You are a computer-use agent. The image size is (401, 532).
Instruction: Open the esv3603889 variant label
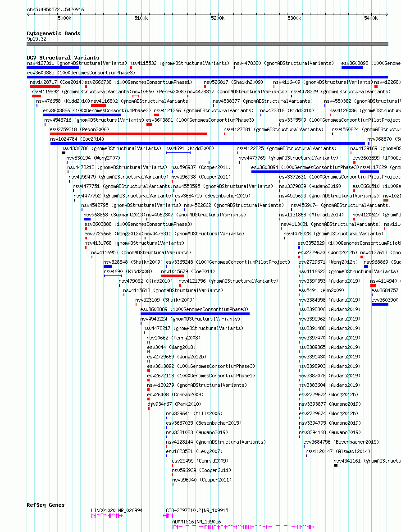pyautogui.click(x=194, y=309)
